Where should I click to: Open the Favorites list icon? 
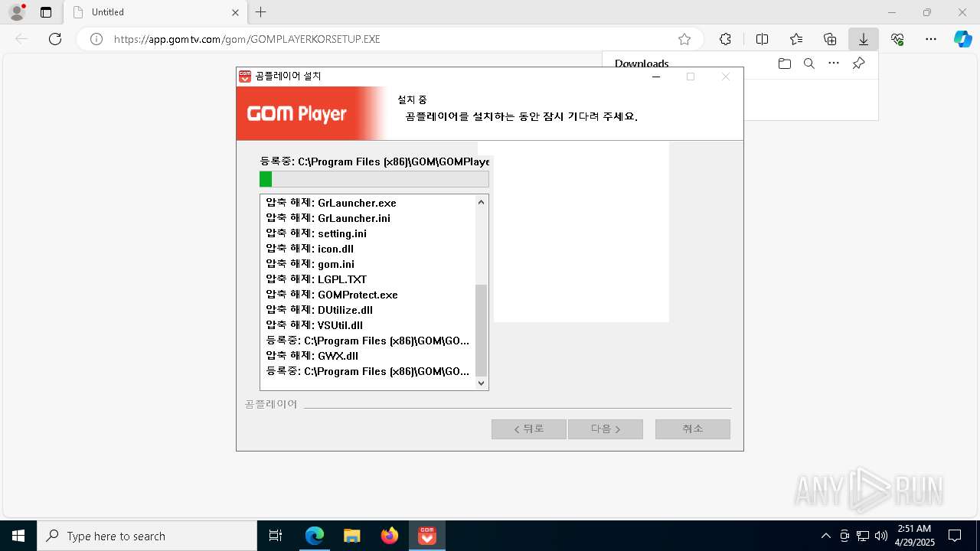796,39
